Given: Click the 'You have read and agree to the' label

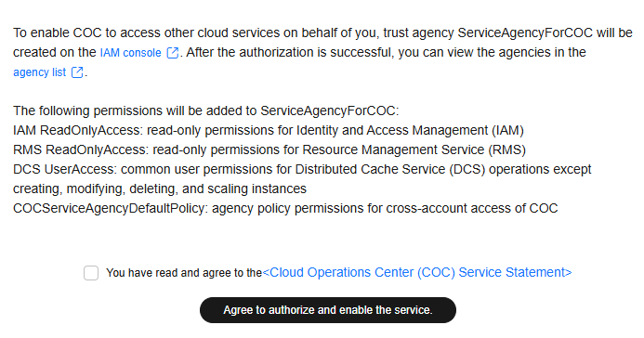Looking at the screenshot, I should pyautogui.click(x=184, y=273).
